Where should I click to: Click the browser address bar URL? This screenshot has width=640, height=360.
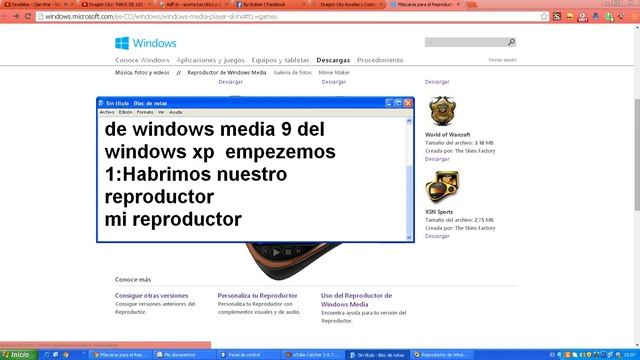(x=161, y=17)
